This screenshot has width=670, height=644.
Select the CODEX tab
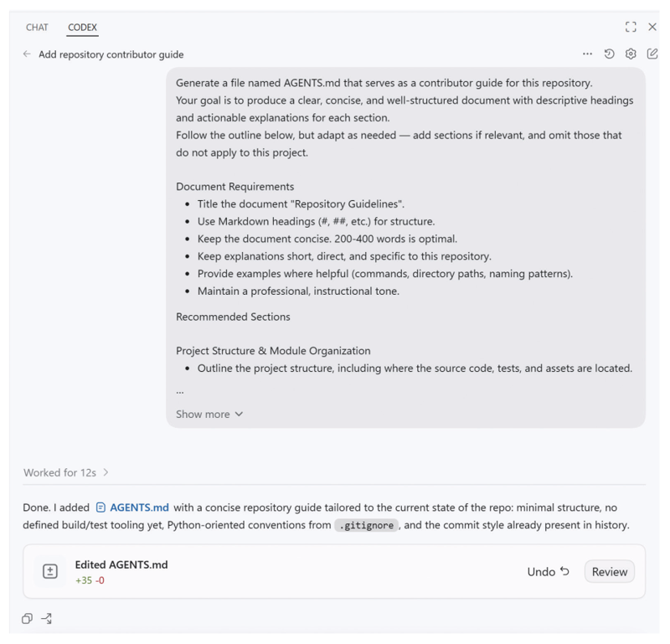tap(82, 28)
